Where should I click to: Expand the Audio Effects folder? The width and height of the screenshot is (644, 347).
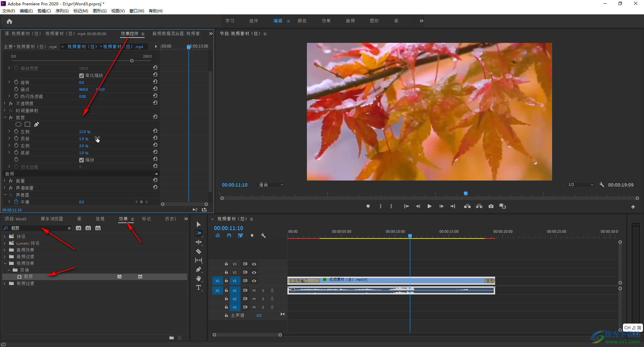pyautogui.click(x=5, y=250)
